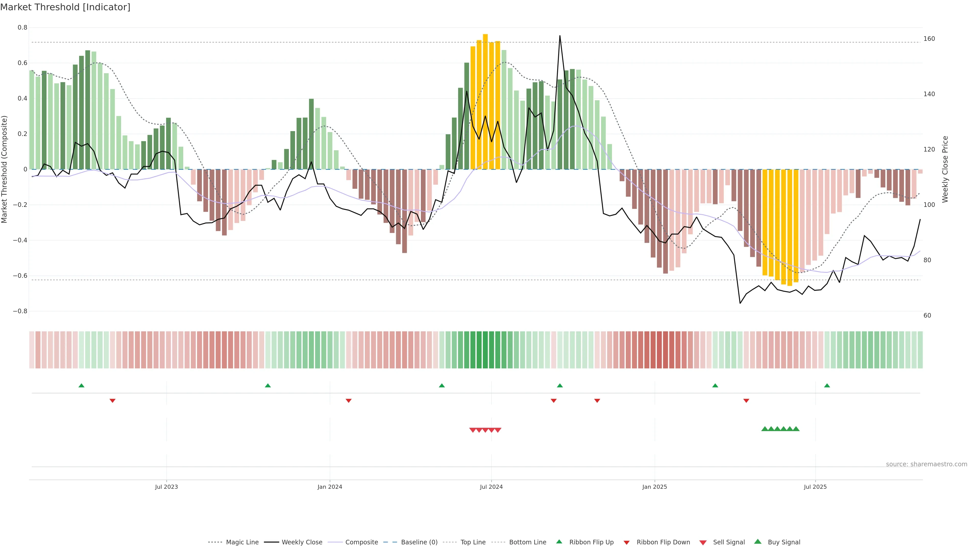Click Market Threshold [Indicator] title

tap(65, 7)
